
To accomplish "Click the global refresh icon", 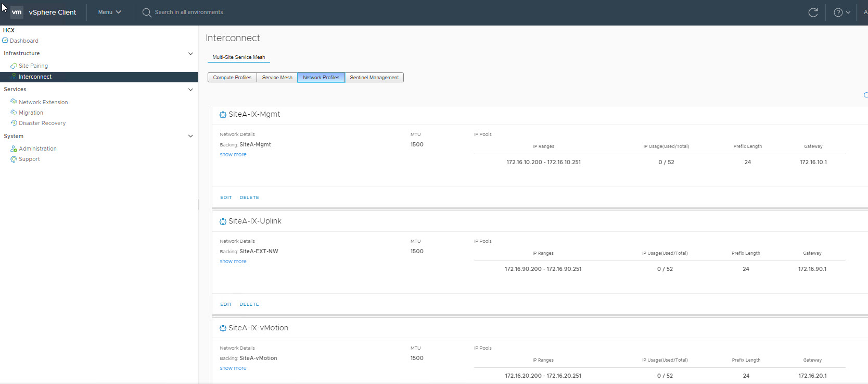I will [x=813, y=13].
